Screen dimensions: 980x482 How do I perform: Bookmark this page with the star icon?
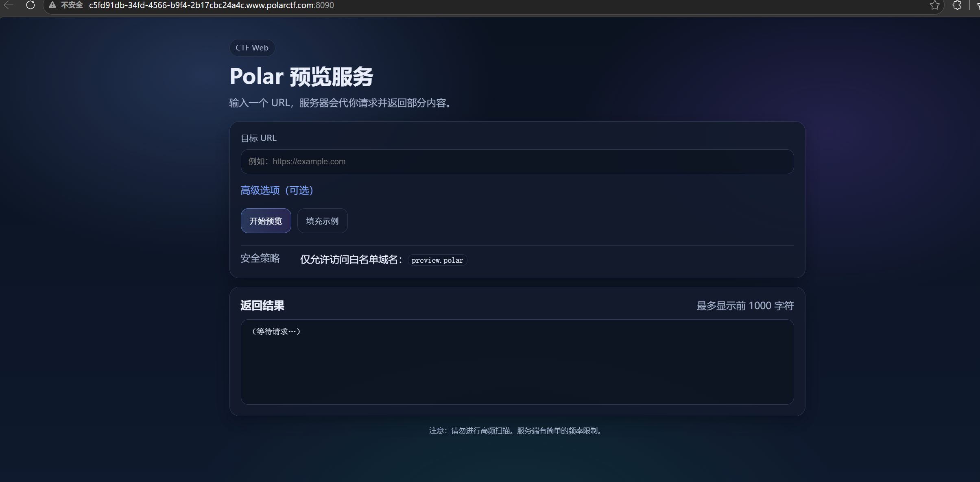[934, 5]
